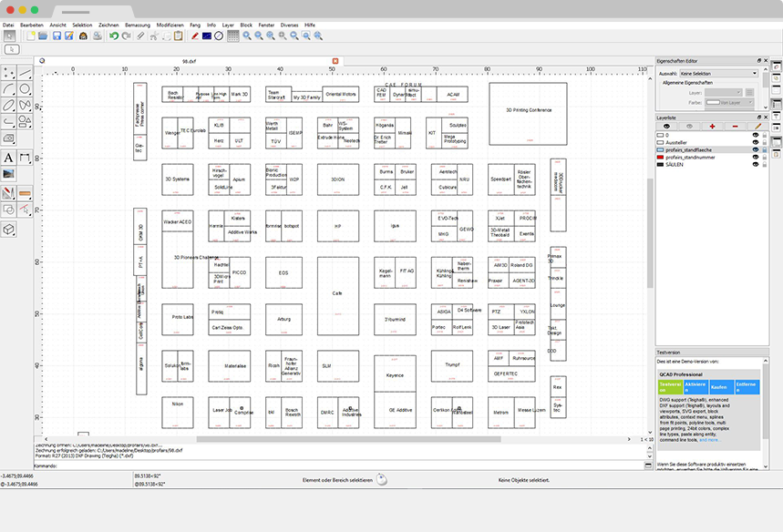
Task: Open the Zeichnen menu
Action: pos(108,25)
